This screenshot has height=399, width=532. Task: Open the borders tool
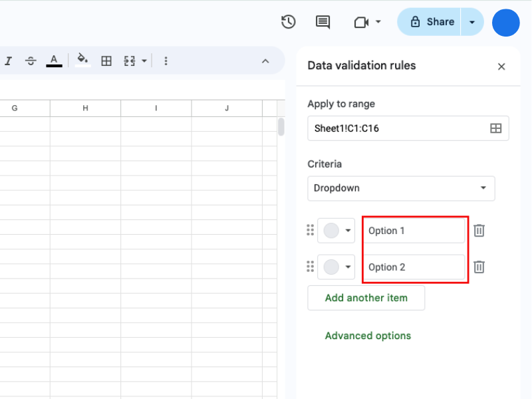click(106, 61)
